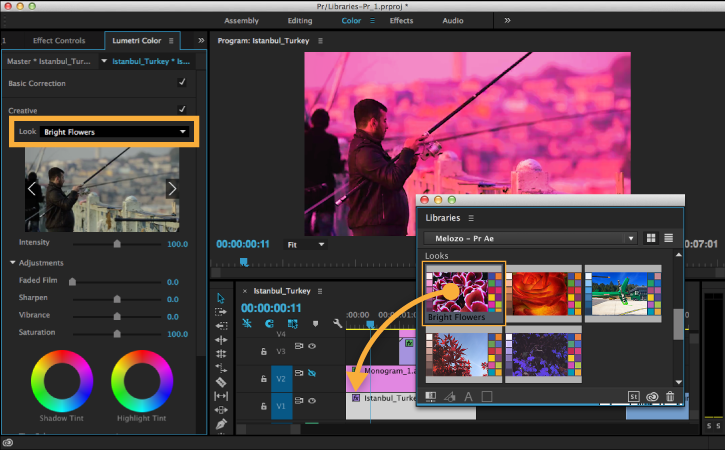Open Libraries panel menu
Image resolution: width=725 pixels, height=450 pixels.
pyautogui.click(x=471, y=218)
